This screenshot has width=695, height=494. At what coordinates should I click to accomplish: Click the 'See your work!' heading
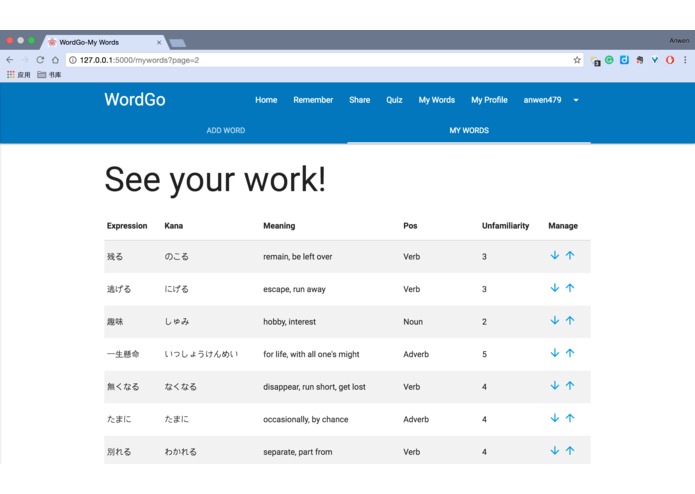[x=215, y=179]
